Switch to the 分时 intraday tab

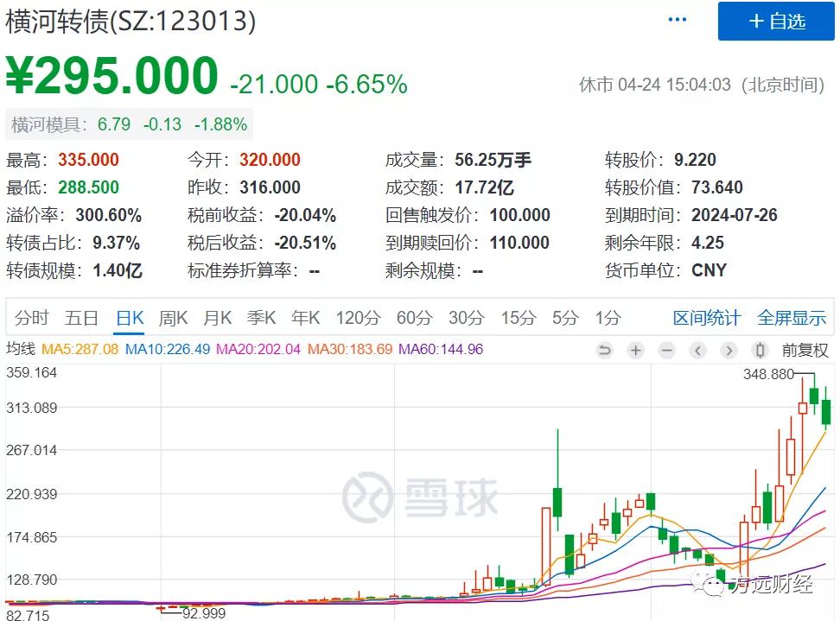[x=32, y=318]
